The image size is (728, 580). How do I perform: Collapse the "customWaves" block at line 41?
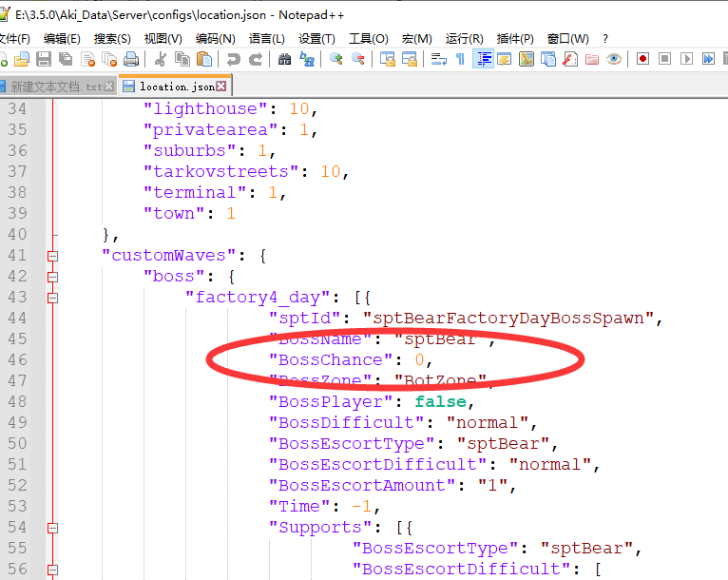tap(53, 256)
